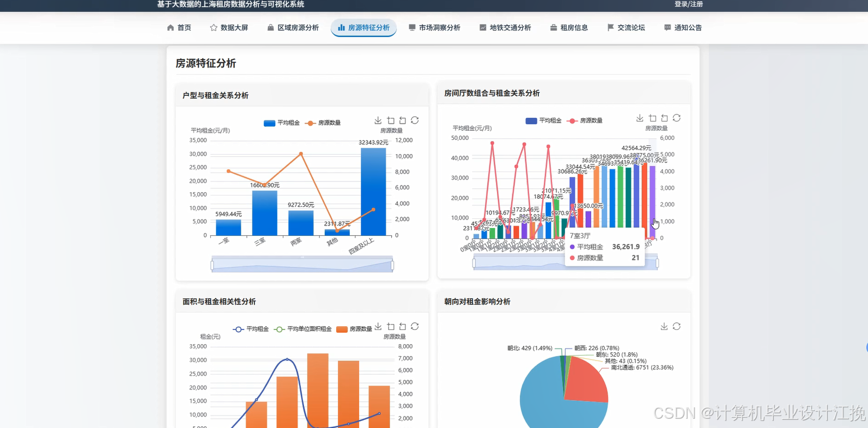This screenshot has width=868, height=428.
Task: Toggle 房源数量 legend in 面积与租金相关性分析 chart
Action: [x=354, y=329]
